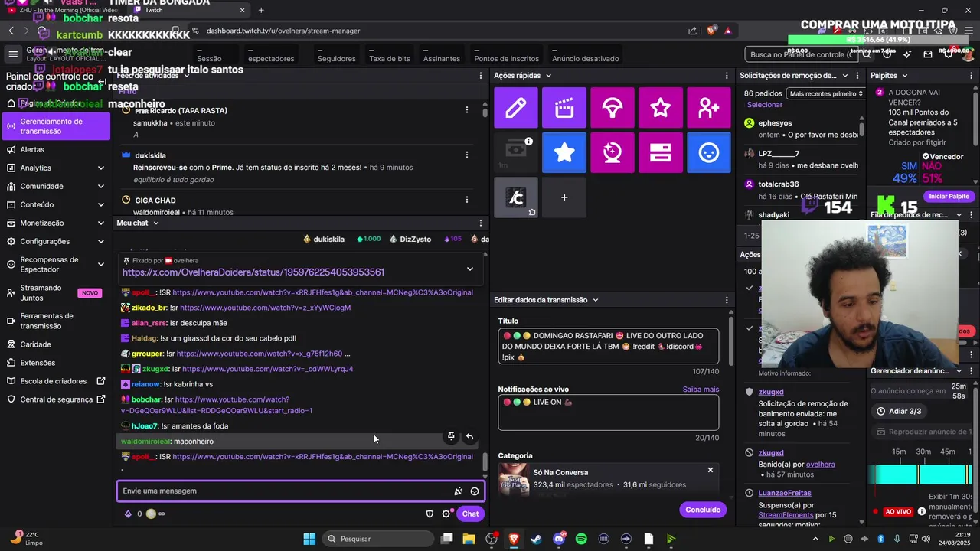
Task: Click the bits icon below chat input
Action: (x=128, y=514)
